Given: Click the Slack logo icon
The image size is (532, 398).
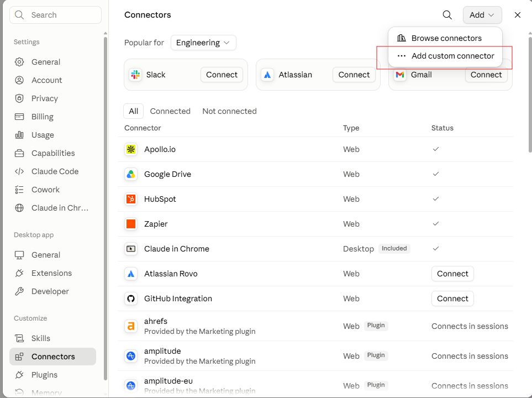Looking at the screenshot, I should tap(135, 75).
